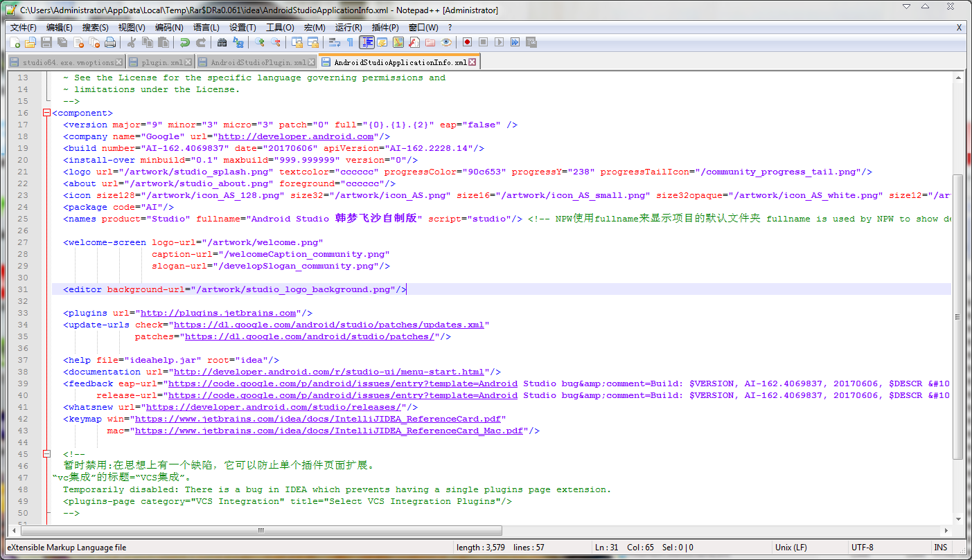Viewport: 972px width, 560px height.
Task: Open the Replace dialog icon
Action: pos(238,43)
